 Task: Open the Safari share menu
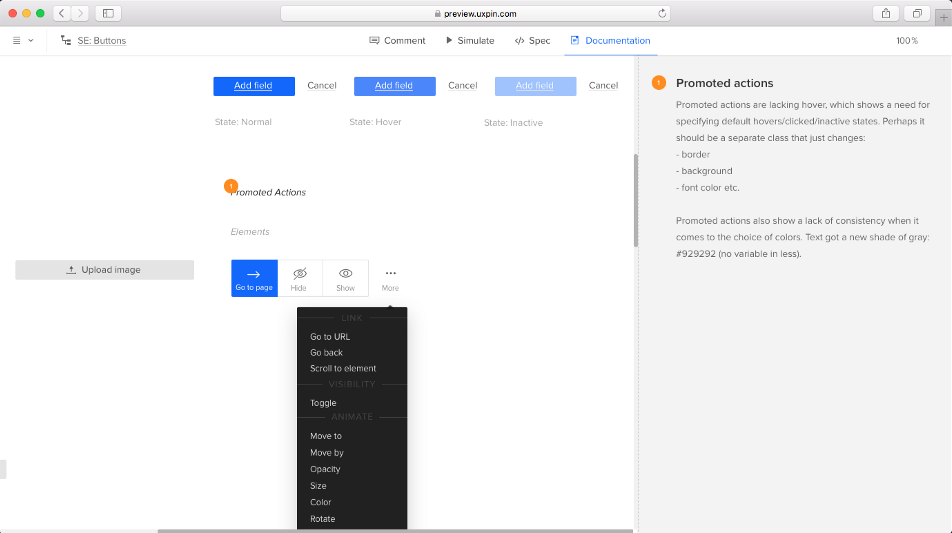pyautogui.click(x=886, y=13)
